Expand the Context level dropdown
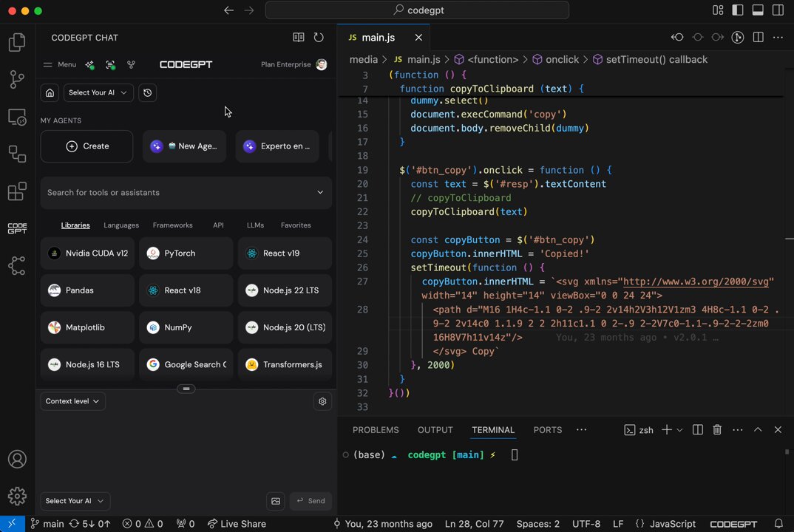 click(x=73, y=401)
